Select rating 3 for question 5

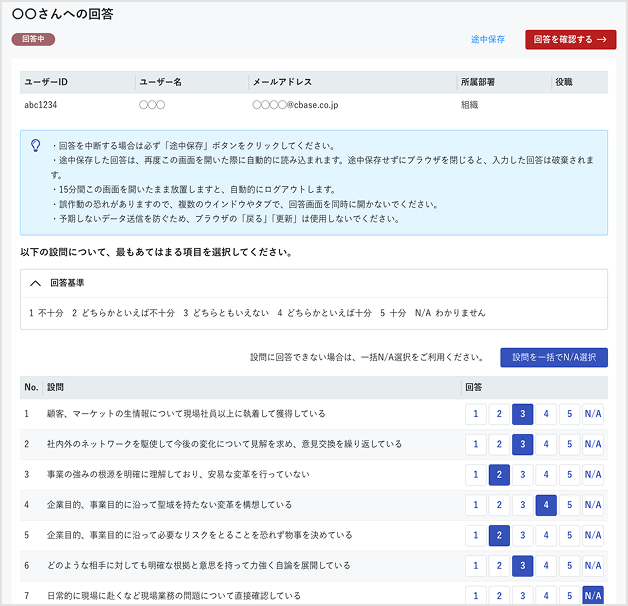tap(522, 536)
